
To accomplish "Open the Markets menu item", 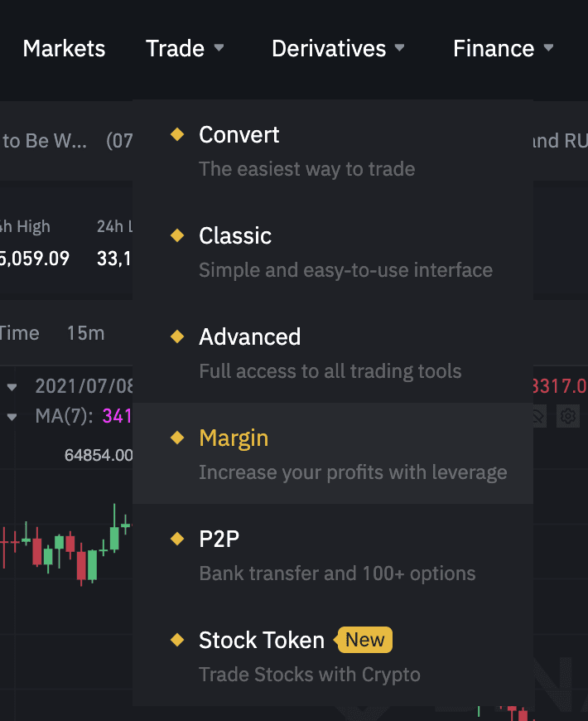I will coord(64,48).
